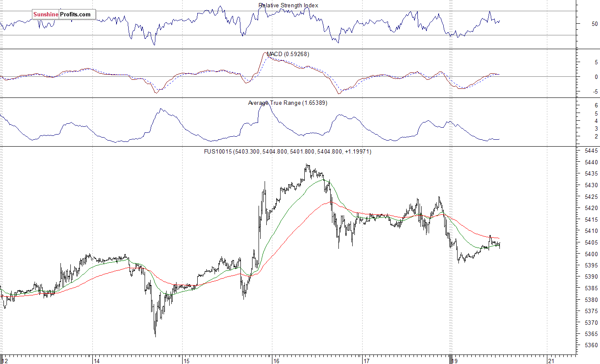Click the 5445 price axis label
Screen dimensions: 600x364
592,151
